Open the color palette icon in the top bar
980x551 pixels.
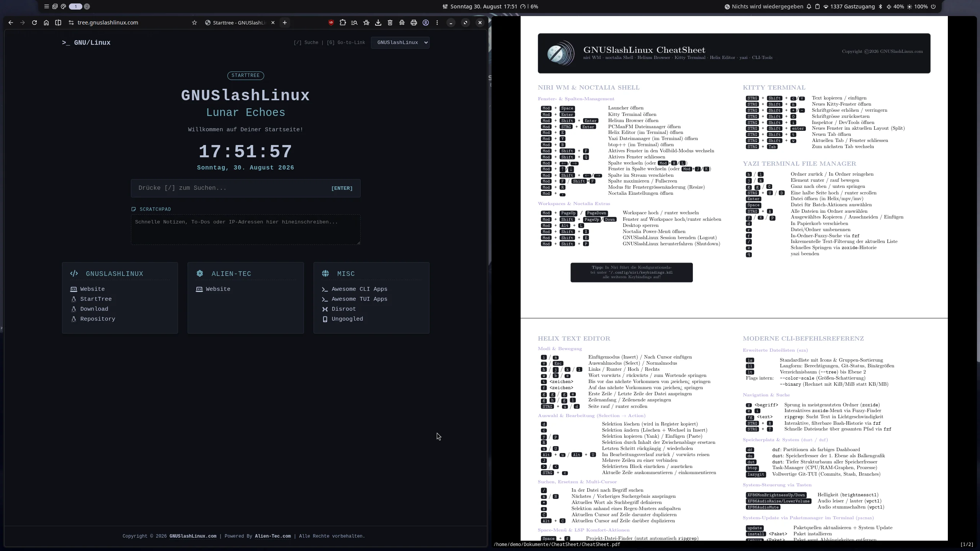point(64,7)
